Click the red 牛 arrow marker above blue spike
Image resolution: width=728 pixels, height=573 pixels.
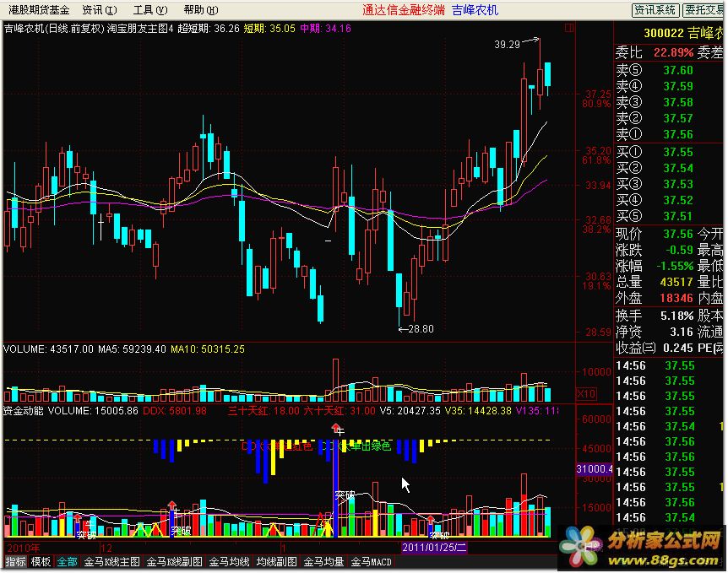click(x=335, y=427)
